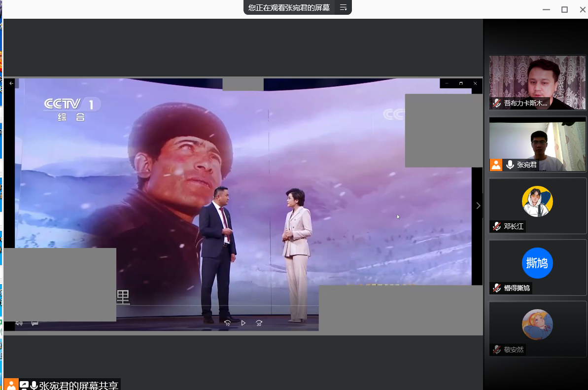Click the volume speaker icon in the player
The image size is (588, 390).
(x=19, y=323)
